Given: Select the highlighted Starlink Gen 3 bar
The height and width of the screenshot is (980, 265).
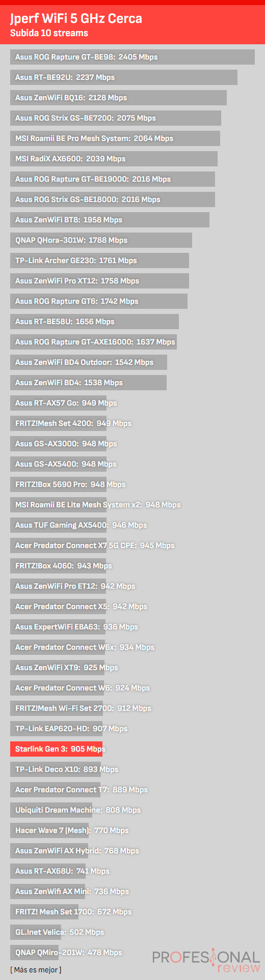Looking at the screenshot, I should pyautogui.click(x=57, y=749).
